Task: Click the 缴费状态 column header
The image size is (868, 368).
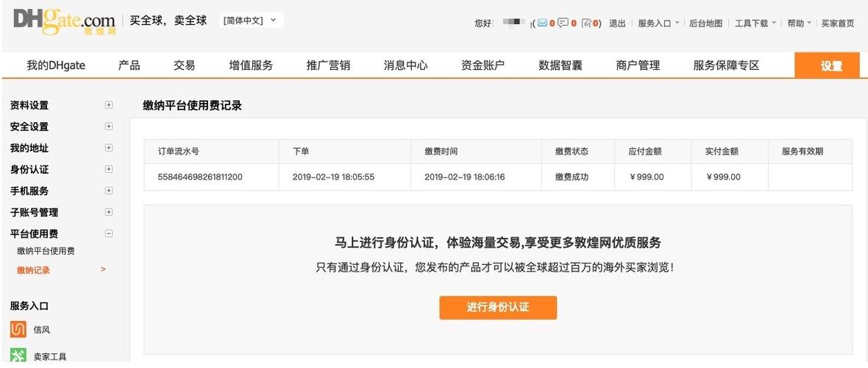Action: pyautogui.click(x=572, y=152)
